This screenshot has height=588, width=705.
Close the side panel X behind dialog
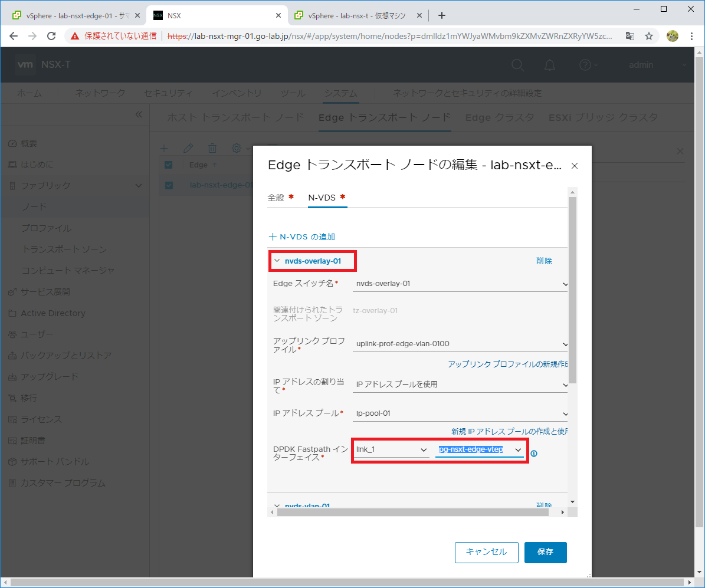click(680, 151)
